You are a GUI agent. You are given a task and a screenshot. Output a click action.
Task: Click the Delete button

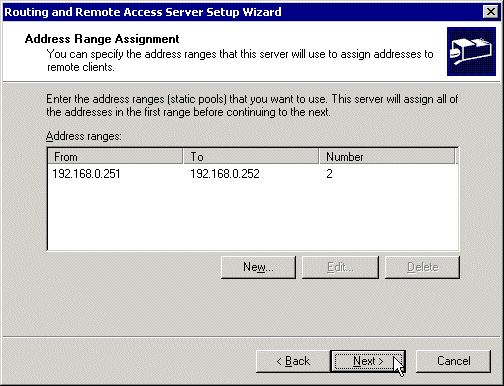(423, 267)
